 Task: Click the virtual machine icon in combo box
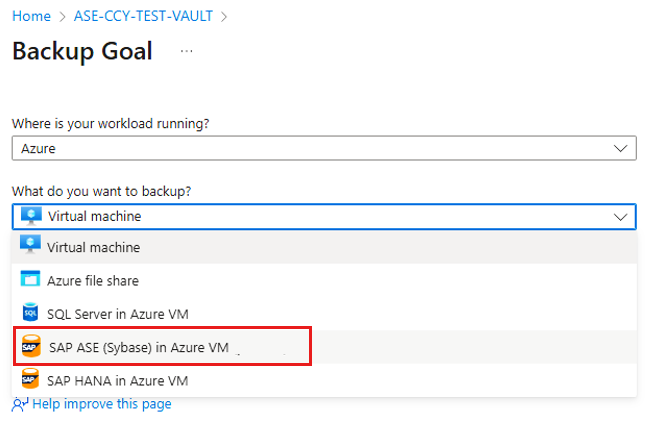[30, 216]
